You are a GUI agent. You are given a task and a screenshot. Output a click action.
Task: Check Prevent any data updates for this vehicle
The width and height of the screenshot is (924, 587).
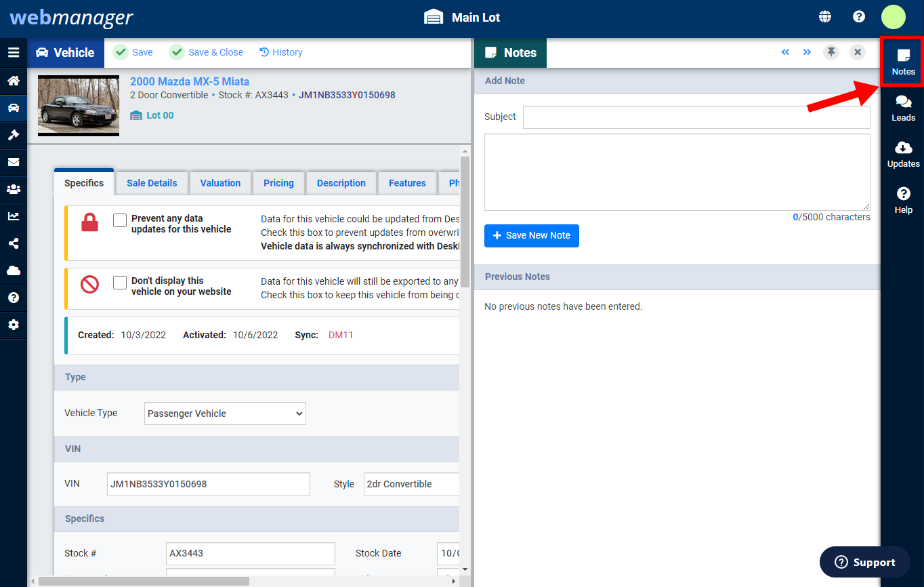point(120,220)
